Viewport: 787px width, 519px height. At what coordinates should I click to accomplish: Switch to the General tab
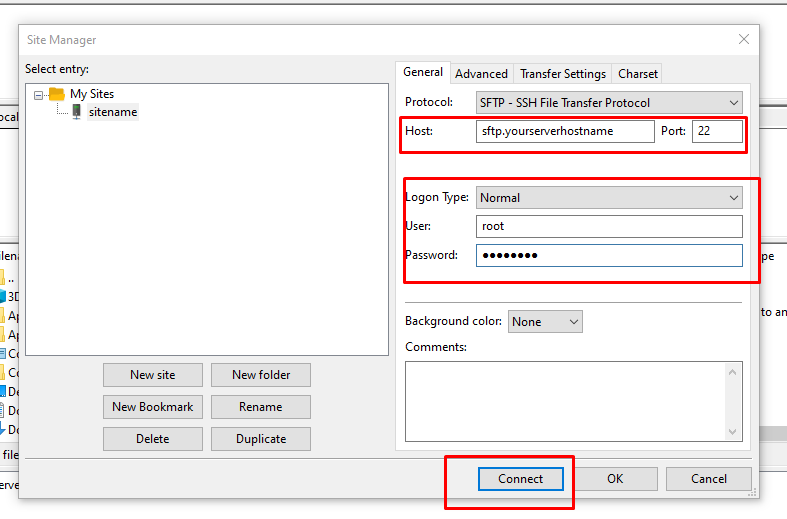pyautogui.click(x=423, y=72)
